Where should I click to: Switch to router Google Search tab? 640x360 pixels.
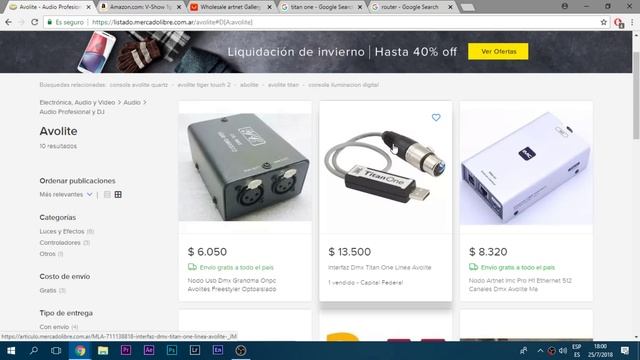(411, 7)
